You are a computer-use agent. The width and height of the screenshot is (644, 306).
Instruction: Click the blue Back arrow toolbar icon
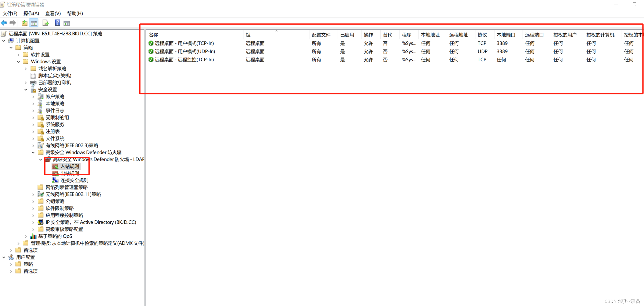point(4,23)
